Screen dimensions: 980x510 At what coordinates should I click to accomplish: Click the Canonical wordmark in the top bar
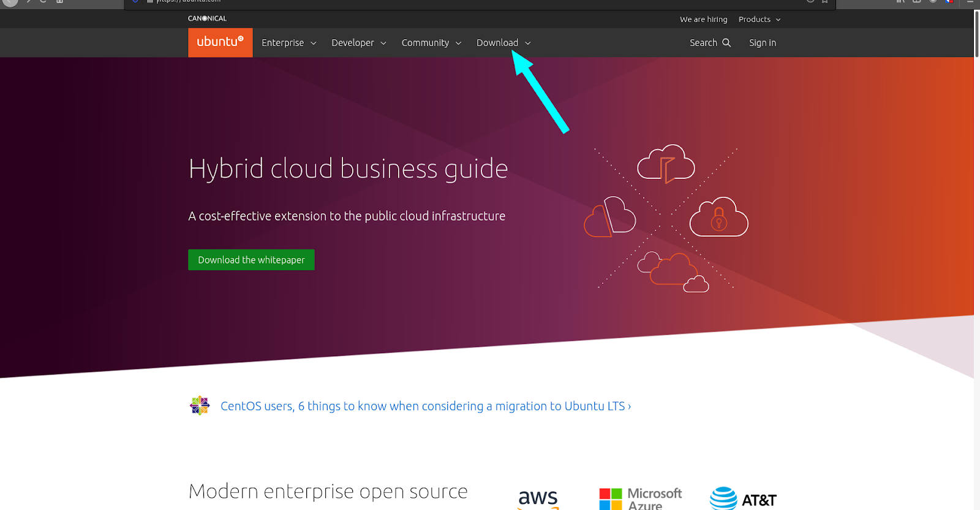click(207, 18)
